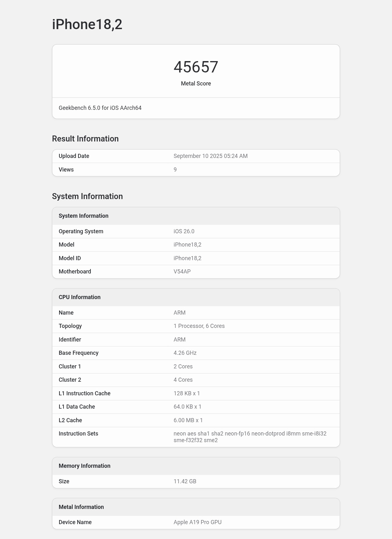Click the memory Size value 11.42 GB
Screen dimensions: 392x539
pyautogui.click(x=185, y=481)
